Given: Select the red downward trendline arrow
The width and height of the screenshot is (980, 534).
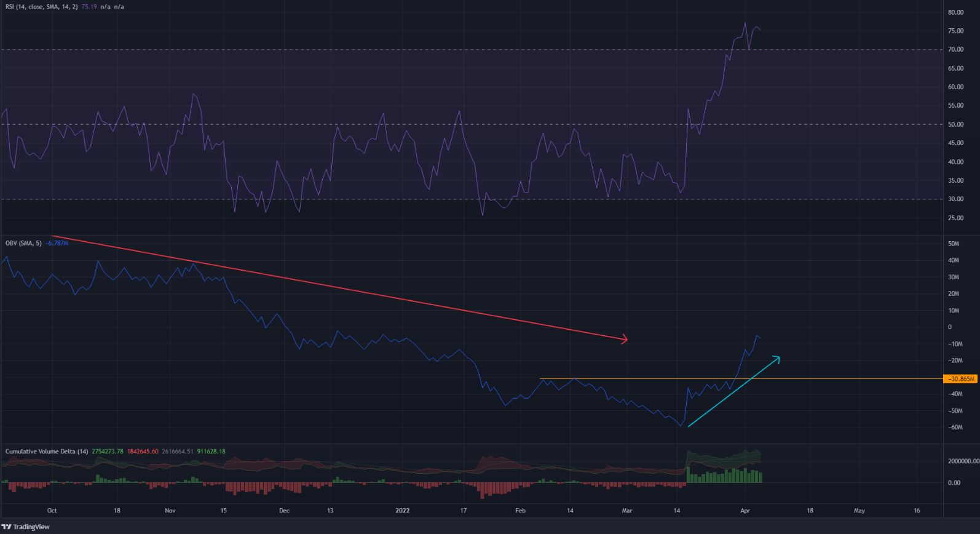Looking at the screenshot, I should (x=338, y=287).
